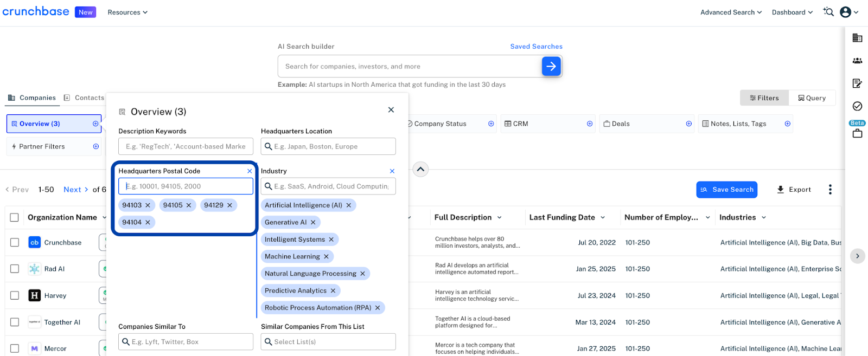
Task: Remove the Robotic Process Automation (RPA) chip
Action: click(378, 308)
